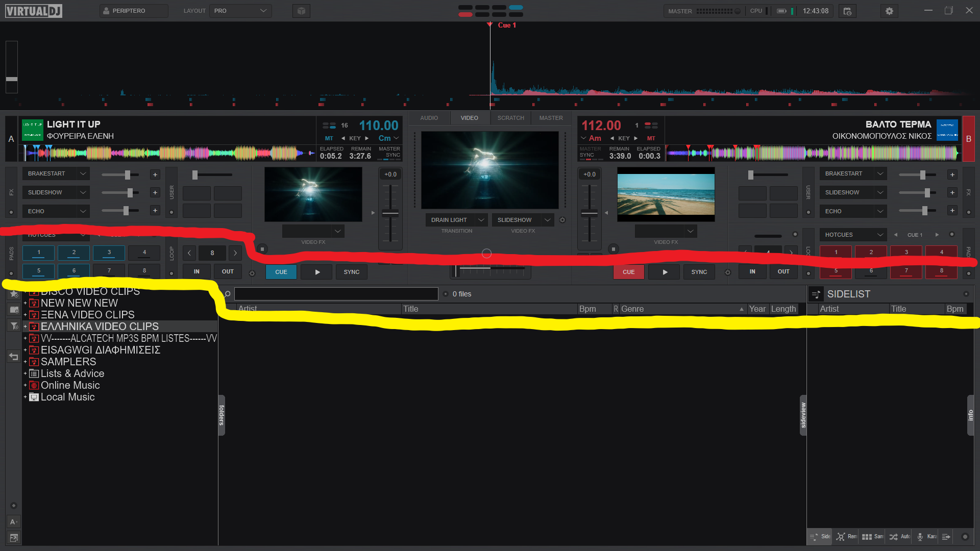Click deck A LIGHT IT UP cover art
This screenshot has width=980, height=551.
[x=33, y=130]
